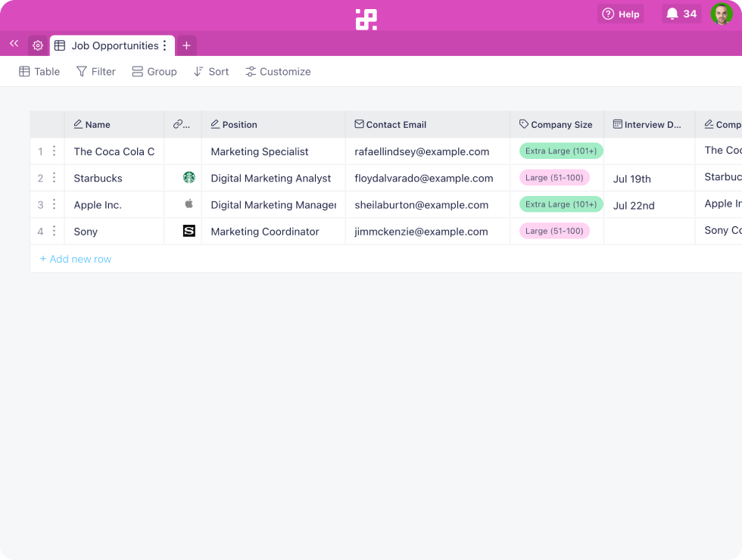Viewport: 742px width, 560px height.
Task: Click email floydalvarado@example.com
Action: [423, 178]
